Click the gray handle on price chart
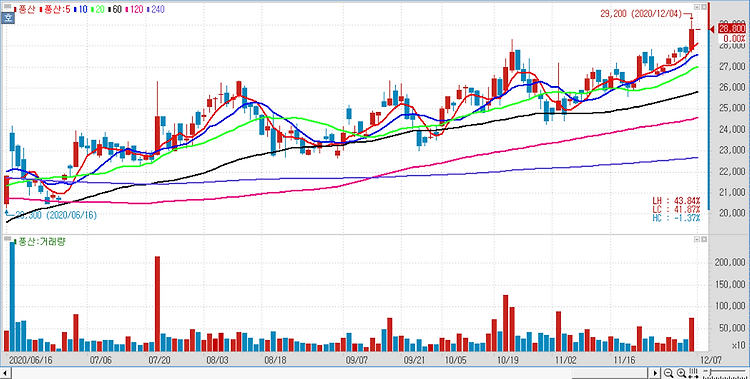This screenshot has width=750, height=379. (x=7, y=7)
